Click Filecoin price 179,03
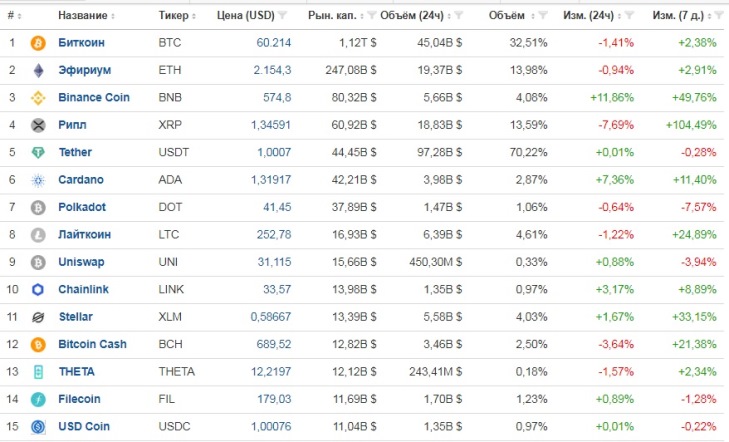This screenshot has height=442, width=729. pos(274,399)
